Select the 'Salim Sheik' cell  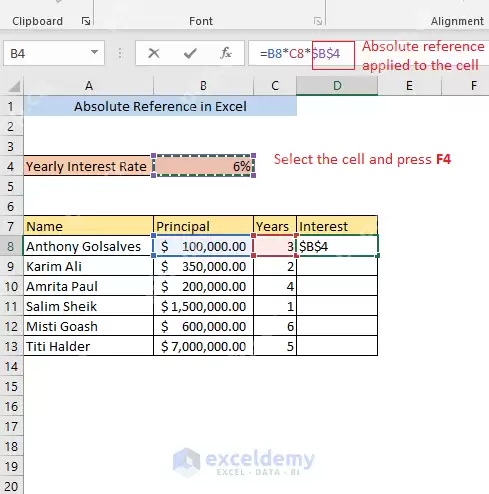tap(88, 306)
